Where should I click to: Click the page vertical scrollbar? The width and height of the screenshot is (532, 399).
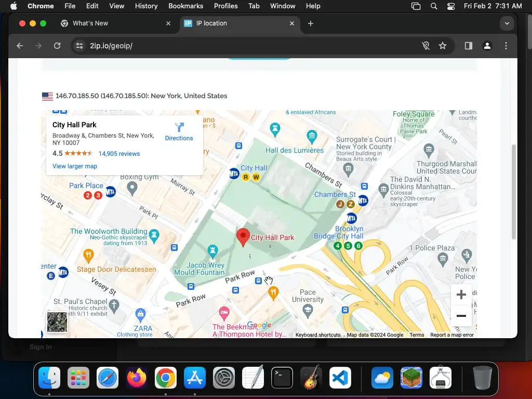pos(514,192)
